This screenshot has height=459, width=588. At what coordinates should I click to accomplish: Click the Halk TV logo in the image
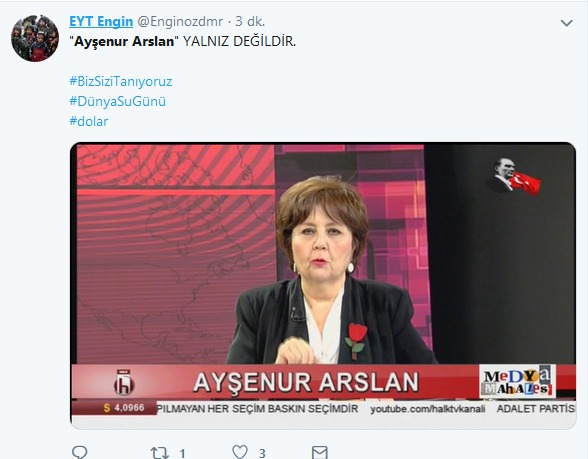tap(124, 383)
